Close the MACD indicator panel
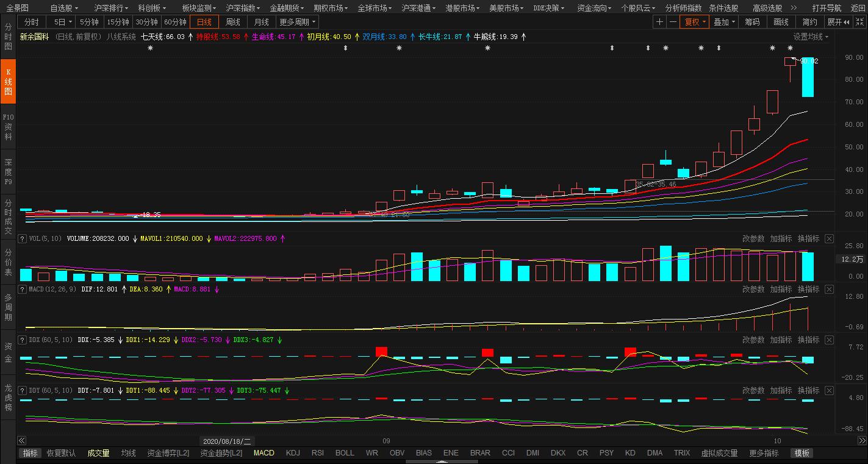This screenshot has width=868, height=464. 829,290
